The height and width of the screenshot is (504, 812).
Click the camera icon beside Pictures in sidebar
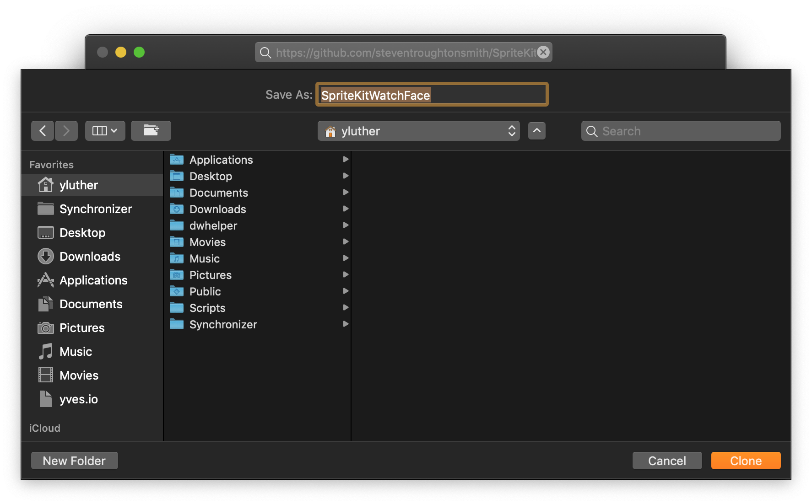coord(45,328)
